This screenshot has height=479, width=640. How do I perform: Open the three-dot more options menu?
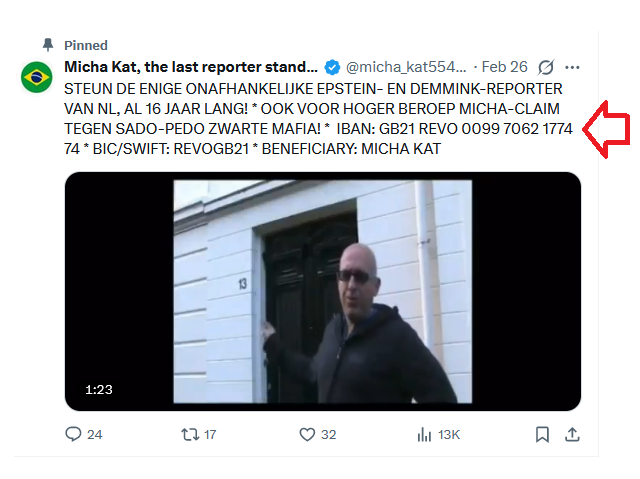(572, 67)
